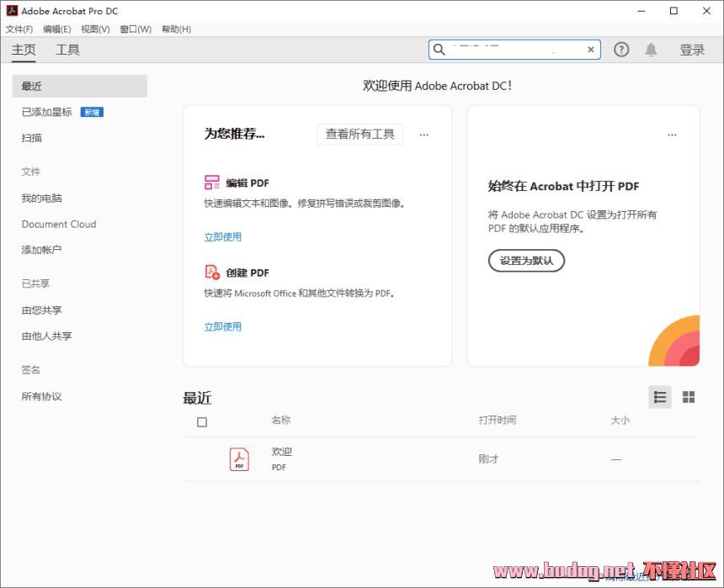The height and width of the screenshot is (588, 724).
Task: Click 立即使用 link under 创建 PDF
Action: tap(222, 326)
